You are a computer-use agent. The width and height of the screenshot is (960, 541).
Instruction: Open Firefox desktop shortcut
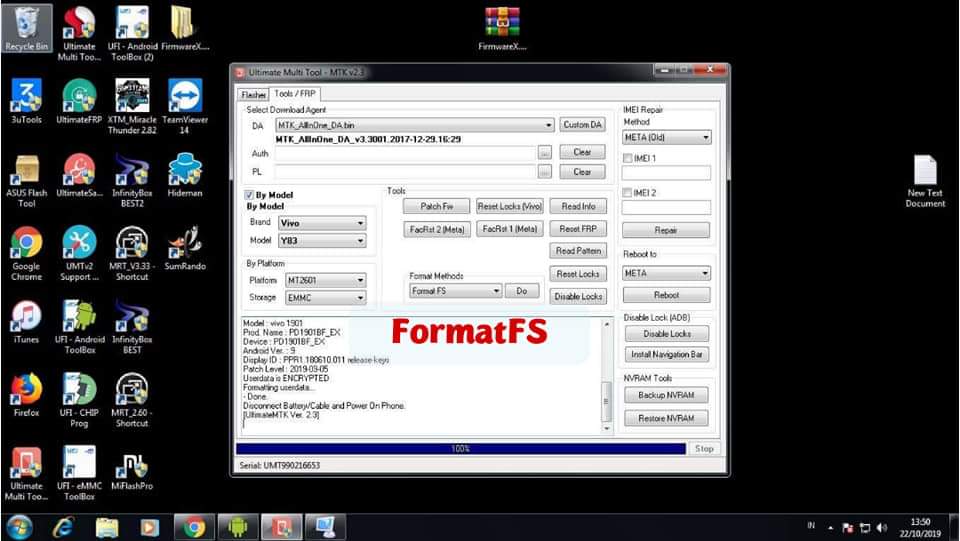point(26,395)
